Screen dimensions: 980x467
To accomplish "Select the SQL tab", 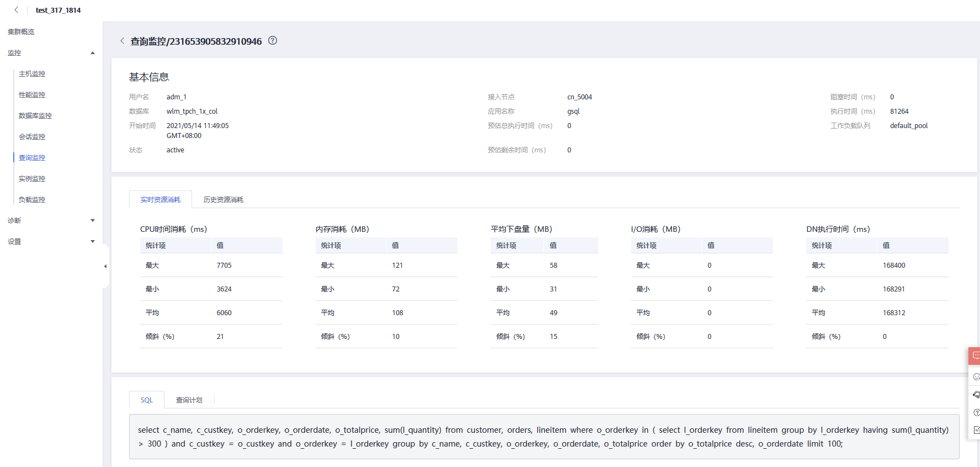I will 147,400.
